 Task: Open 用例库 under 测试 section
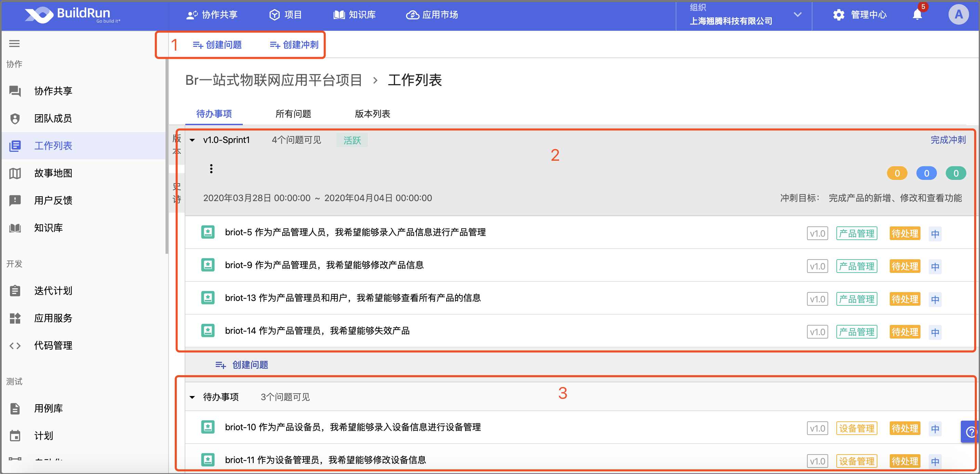(x=48, y=409)
